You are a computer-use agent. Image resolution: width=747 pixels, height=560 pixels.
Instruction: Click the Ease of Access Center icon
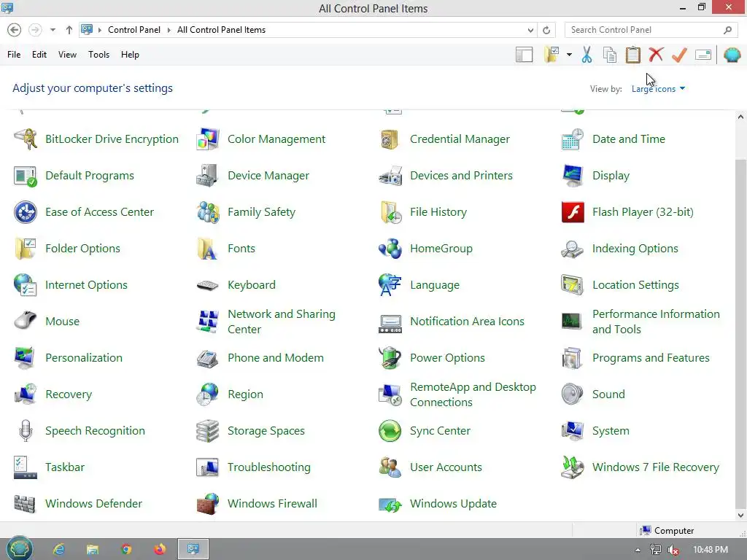pos(26,212)
